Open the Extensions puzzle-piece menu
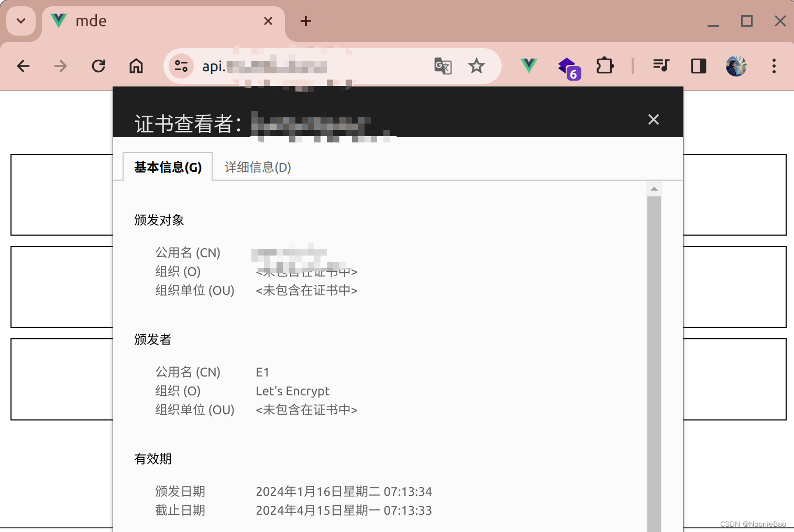 605,66
